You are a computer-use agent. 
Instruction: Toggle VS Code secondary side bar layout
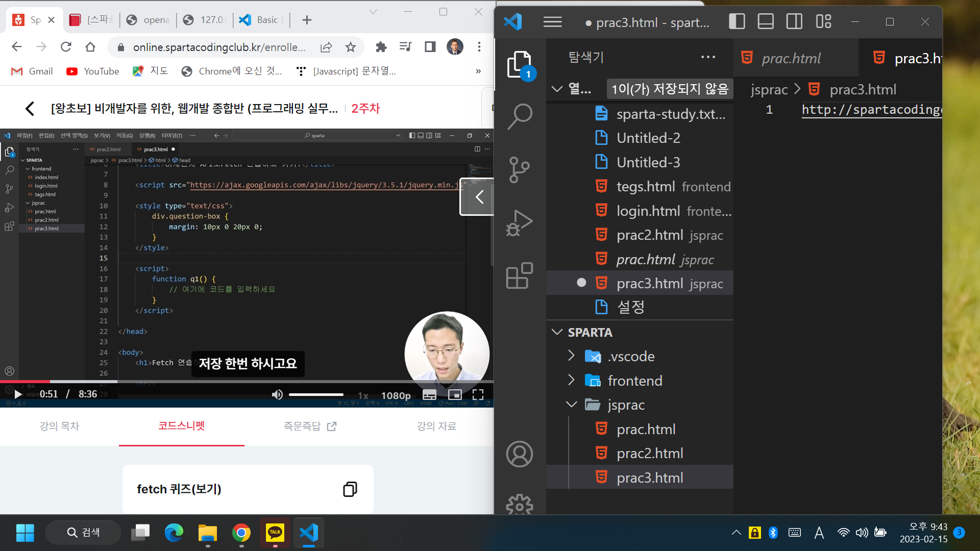click(x=794, y=21)
